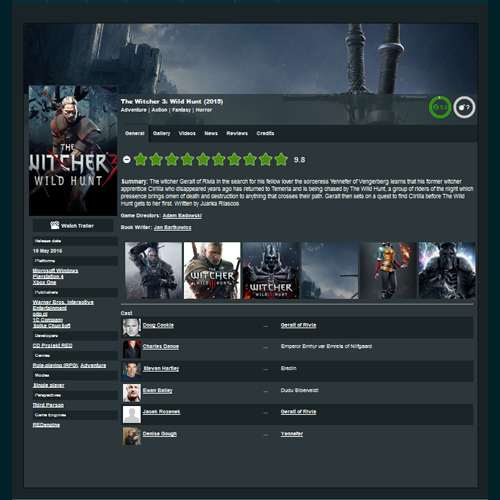Open the Single player mode link
Screen dimensions: 500x500
(48, 385)
